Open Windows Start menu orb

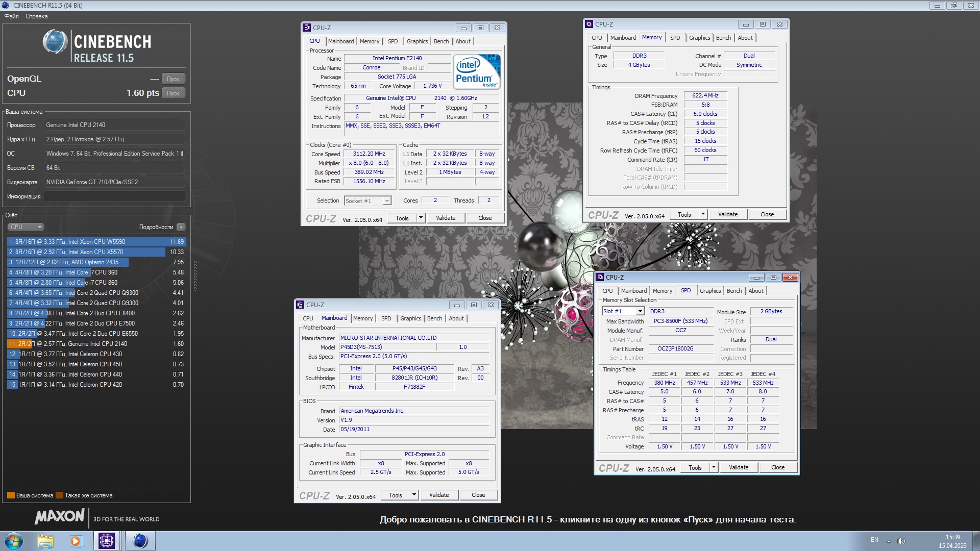(14, 541)
